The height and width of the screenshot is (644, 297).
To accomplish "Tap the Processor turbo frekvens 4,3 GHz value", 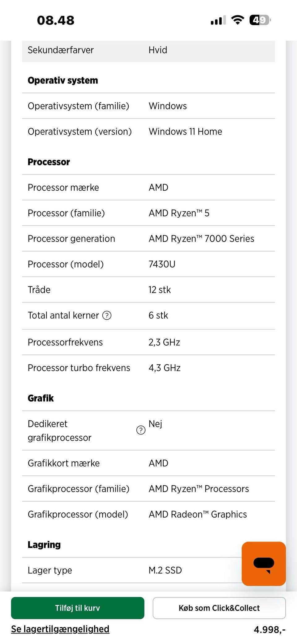I will click(x=165, y=368).
